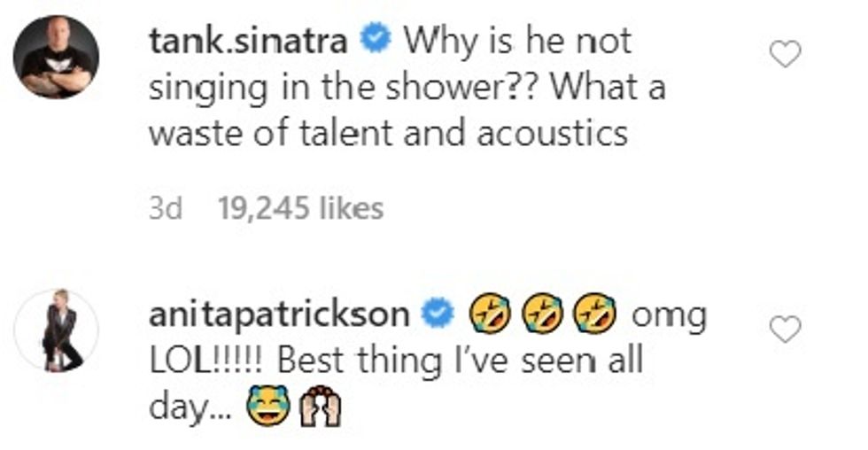
Task: Click the 'LOL!!!!! Best thing I've seen' text
Action: [x=394, y=362]
